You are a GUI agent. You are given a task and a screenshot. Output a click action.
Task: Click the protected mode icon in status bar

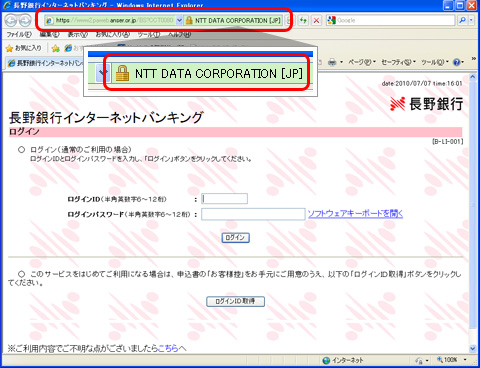[419, 360]
